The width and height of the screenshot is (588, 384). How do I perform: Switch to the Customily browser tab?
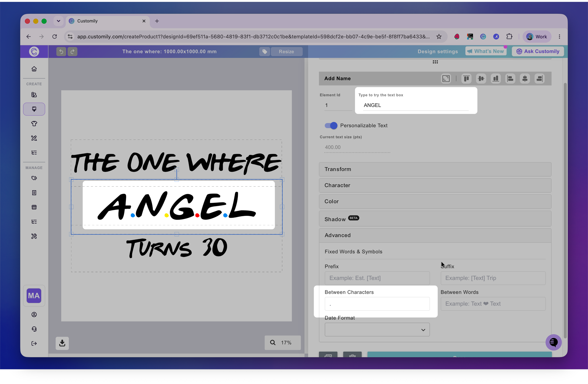(x=108, y=21)
